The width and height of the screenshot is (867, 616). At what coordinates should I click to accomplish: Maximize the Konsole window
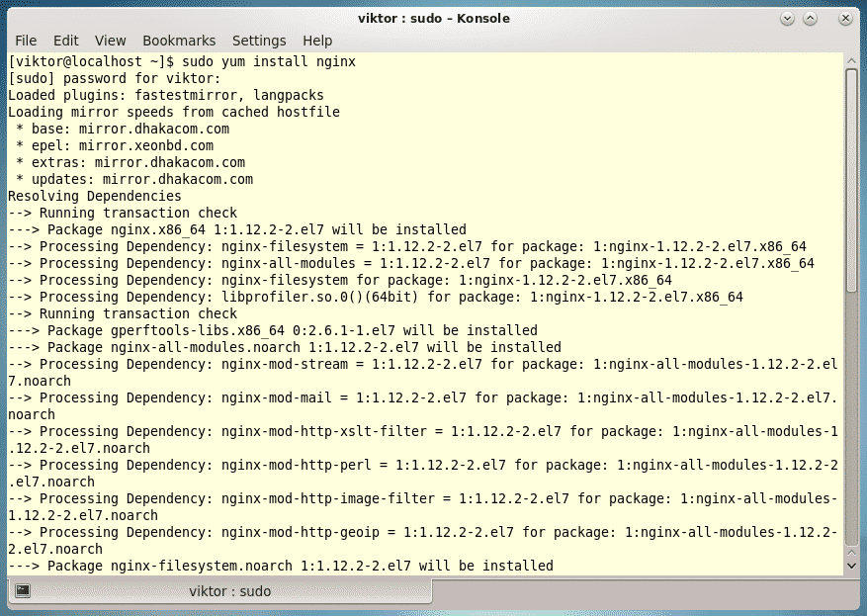(x=810, y=18)
